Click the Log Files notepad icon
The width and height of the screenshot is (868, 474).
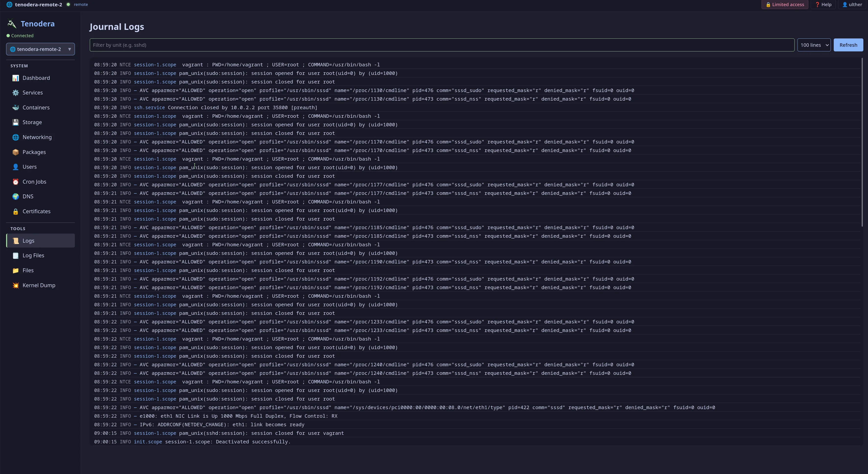[x=15, y=256]
